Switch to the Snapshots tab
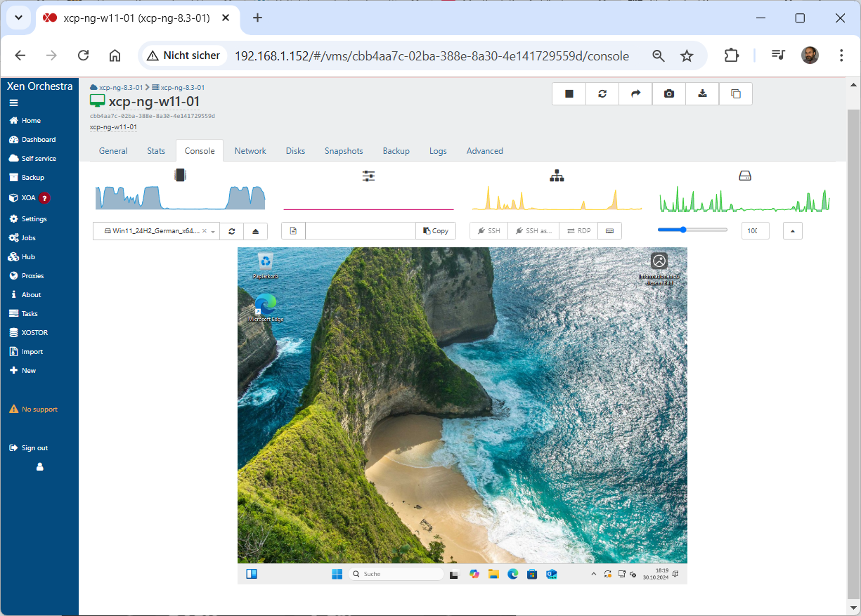 coord(344,151)
